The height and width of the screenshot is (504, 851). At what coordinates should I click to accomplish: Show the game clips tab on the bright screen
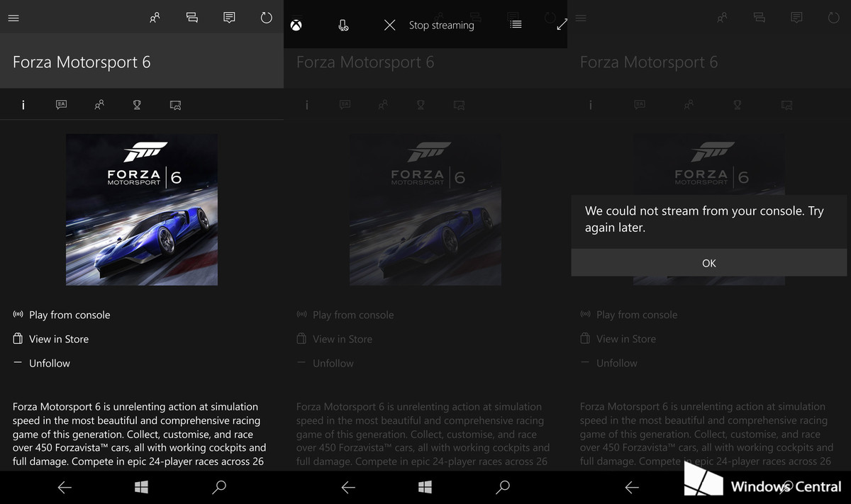coord(175,105)
